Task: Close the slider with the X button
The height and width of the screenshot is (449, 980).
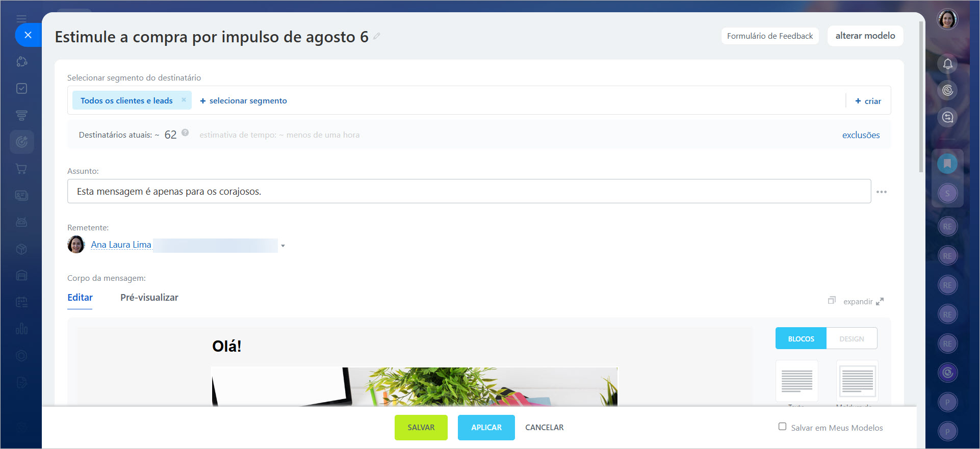Action: click(x=28, y=35)
